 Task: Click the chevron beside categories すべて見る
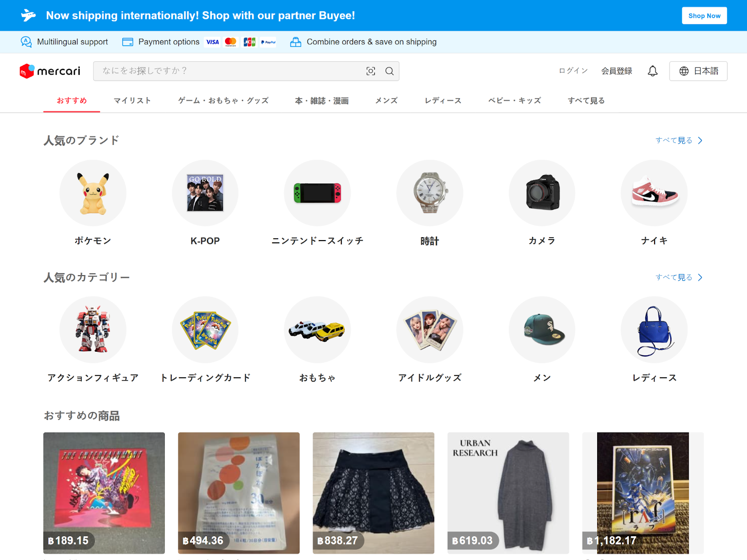(x=700, y=277)
